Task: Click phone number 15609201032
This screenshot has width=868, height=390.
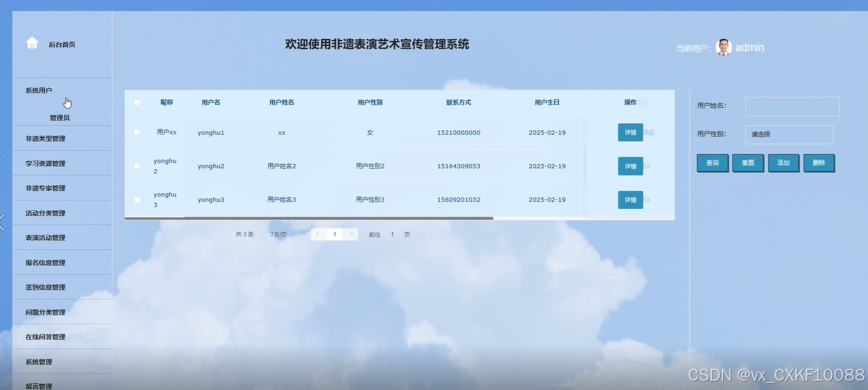Action: 458,199
